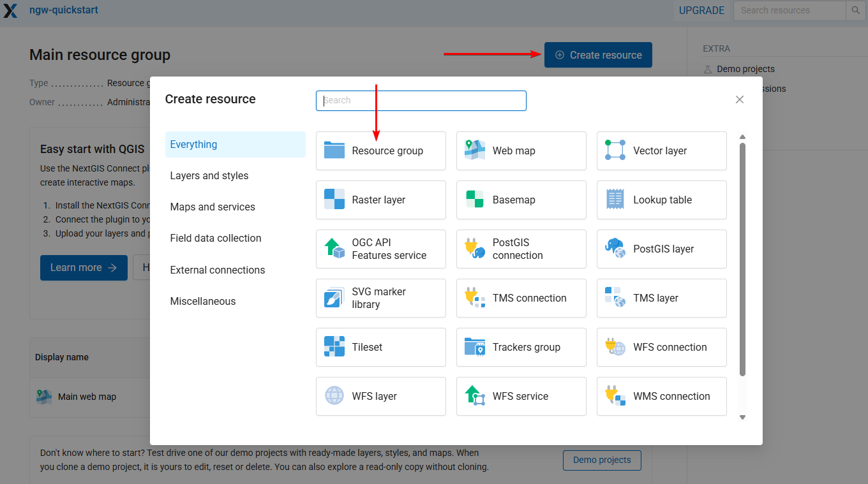This screenshot has width=868, height=484.
Task: Choose the PostGIS layer elephant icon
Action: click(615, 249)
